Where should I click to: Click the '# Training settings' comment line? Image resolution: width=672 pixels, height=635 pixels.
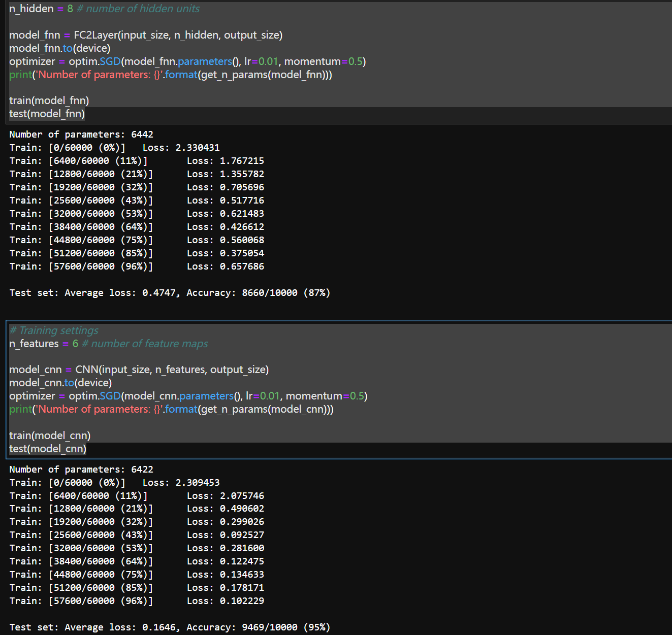pos(54,330)
